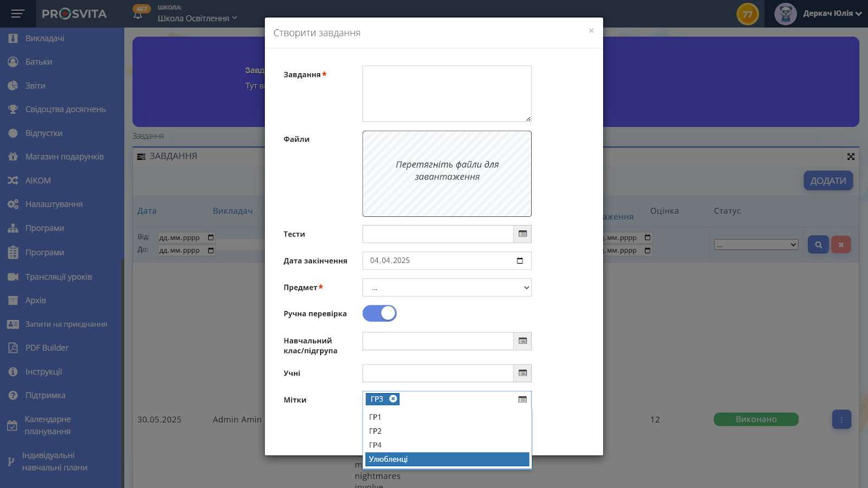Open the row actions three-dot button
The height and width of the screenshot is (488, 868).
tap(841, 420)
